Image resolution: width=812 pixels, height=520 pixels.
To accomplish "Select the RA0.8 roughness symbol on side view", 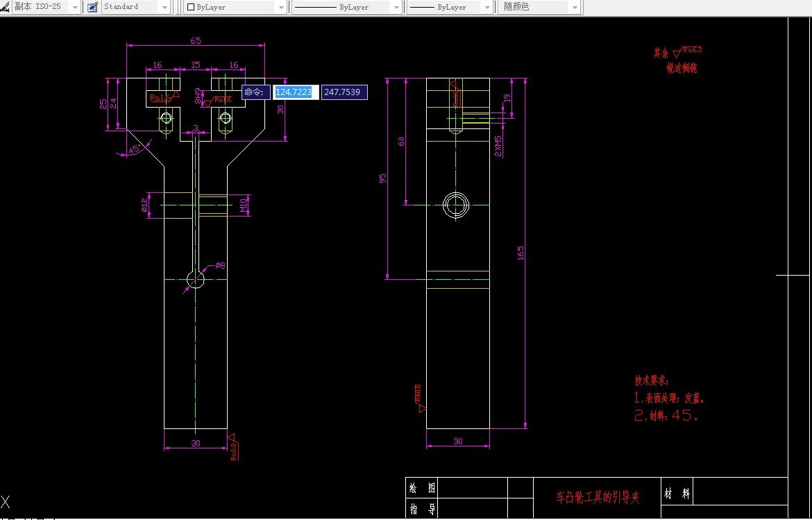I will pyautogui.click(x=420, y=398).
